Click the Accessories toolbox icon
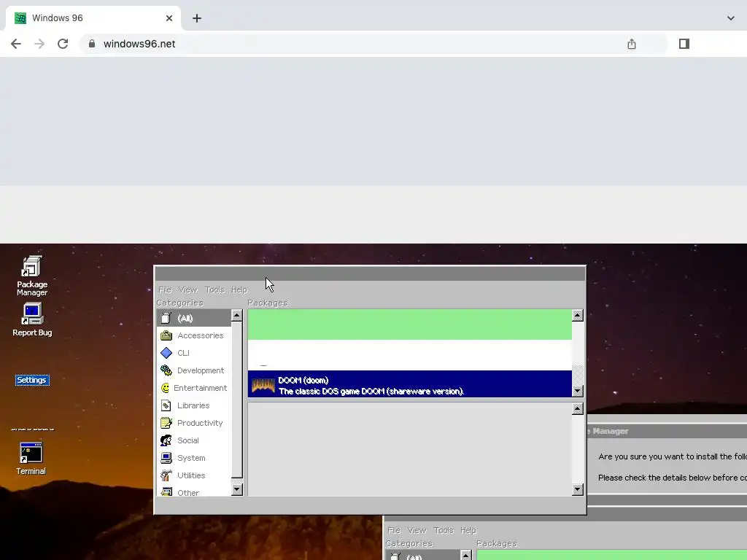The height and width of the screenshot is (560, 747). [x=166, y=335]
